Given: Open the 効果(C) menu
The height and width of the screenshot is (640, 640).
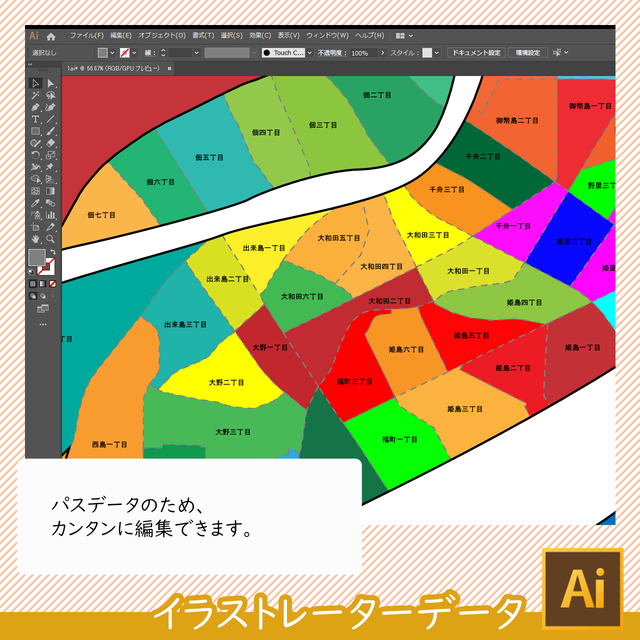Looking at the screenshot, I should pyautogui.click(x=260, y=36).
